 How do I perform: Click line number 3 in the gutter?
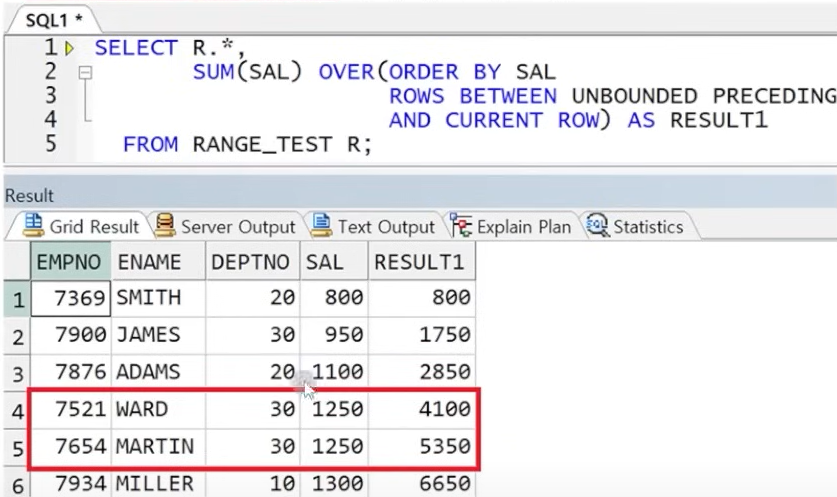tap(51, 96)
